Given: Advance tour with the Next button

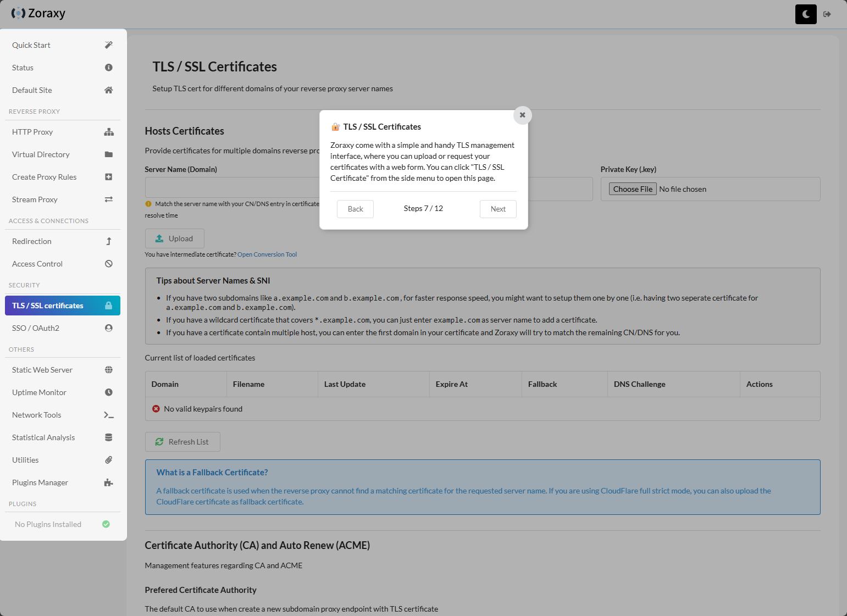Looking at the screenshot, I should pyautogui.click(x=498, y=209).
